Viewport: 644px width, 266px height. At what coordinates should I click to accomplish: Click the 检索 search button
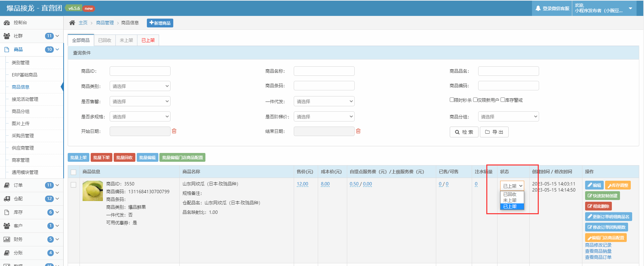tap(464, 132)
